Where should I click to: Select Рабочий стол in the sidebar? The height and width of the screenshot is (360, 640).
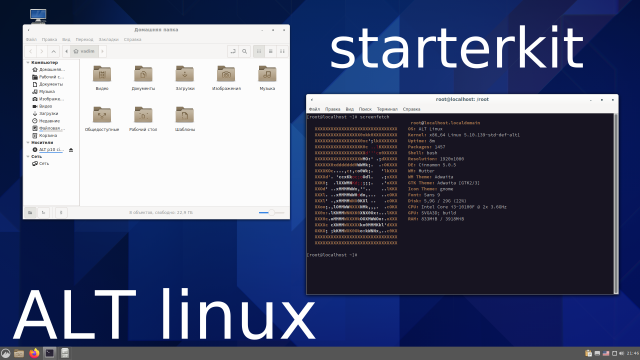(x=48, y=77)
